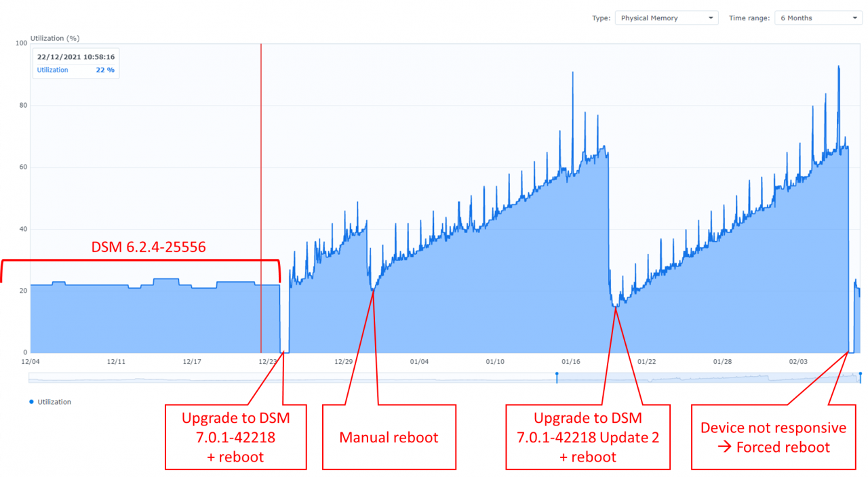Click the 100 label on the y-axis

[x=21, y=43]
